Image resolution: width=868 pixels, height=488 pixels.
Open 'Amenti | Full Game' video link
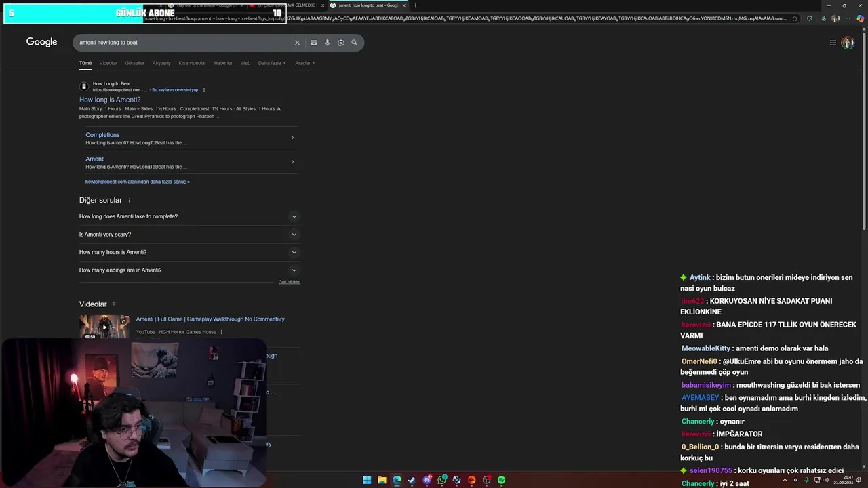coord(210,319)
